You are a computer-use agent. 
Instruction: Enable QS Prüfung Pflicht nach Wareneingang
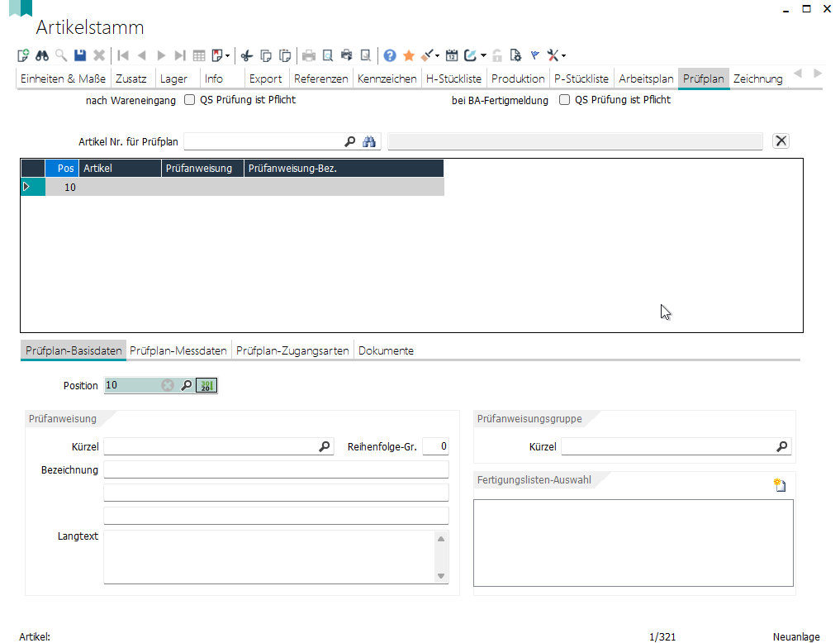tap(190, 100)
